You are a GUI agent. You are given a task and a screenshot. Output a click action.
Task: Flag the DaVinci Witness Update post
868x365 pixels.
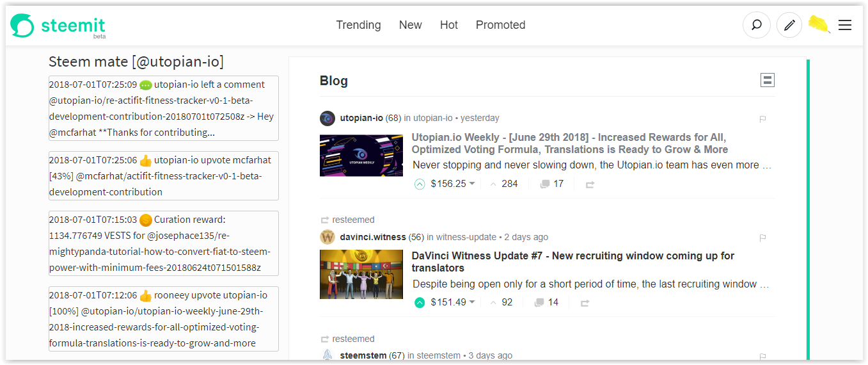pyautogui.click(x=762, y=238)
